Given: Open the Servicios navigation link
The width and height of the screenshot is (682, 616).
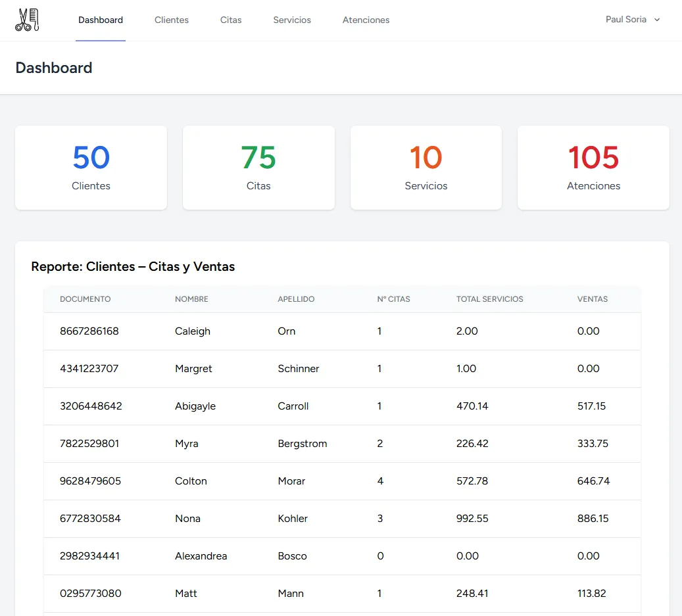Looking at the screenshot, I should pos(292,20).
